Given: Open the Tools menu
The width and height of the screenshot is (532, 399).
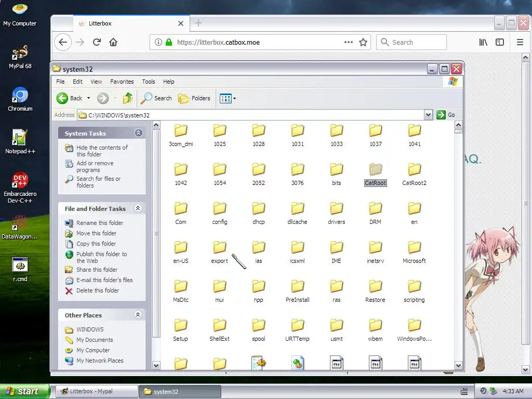Looking at the screenshot, I should [148, 82].
